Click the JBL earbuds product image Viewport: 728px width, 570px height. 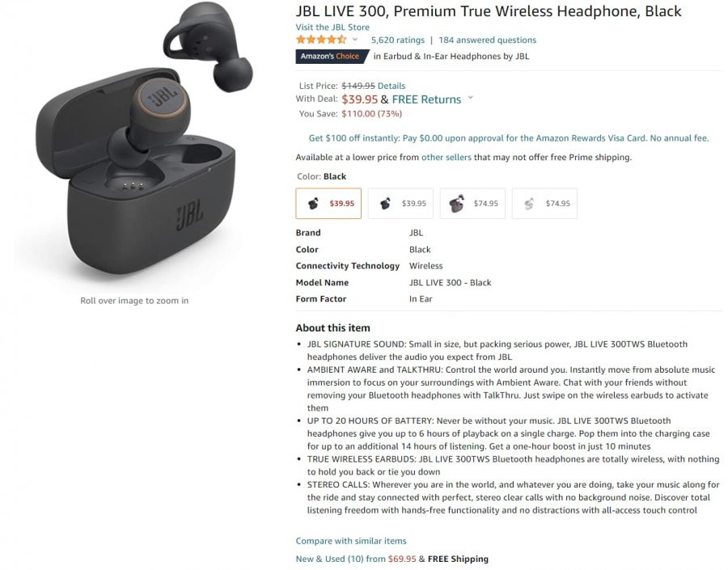(134, 144)
